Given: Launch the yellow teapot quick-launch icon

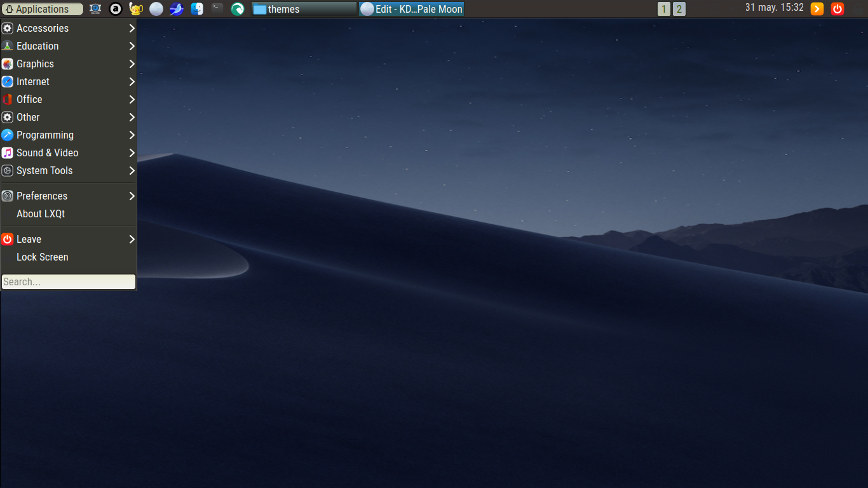Looking at the screenshot, I should pyautogui.click(x=136, y=9).
